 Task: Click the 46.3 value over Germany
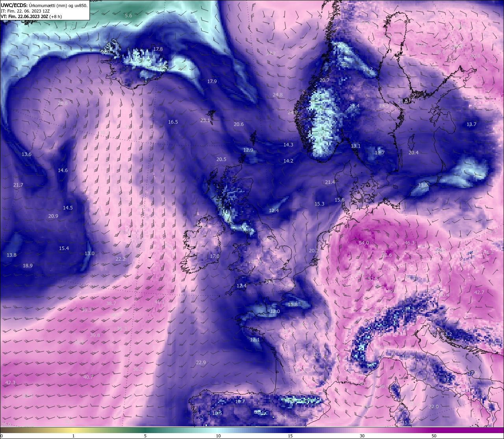click(409, 243)
